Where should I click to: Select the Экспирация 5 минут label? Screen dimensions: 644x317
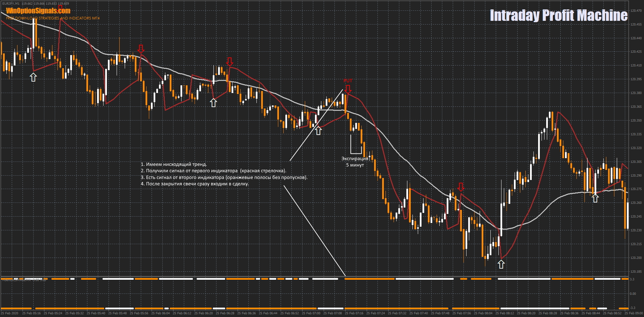[355, 162]
